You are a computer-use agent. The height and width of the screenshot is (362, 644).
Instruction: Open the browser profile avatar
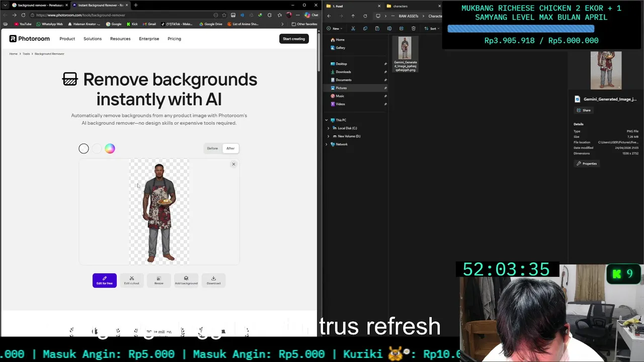289,15
